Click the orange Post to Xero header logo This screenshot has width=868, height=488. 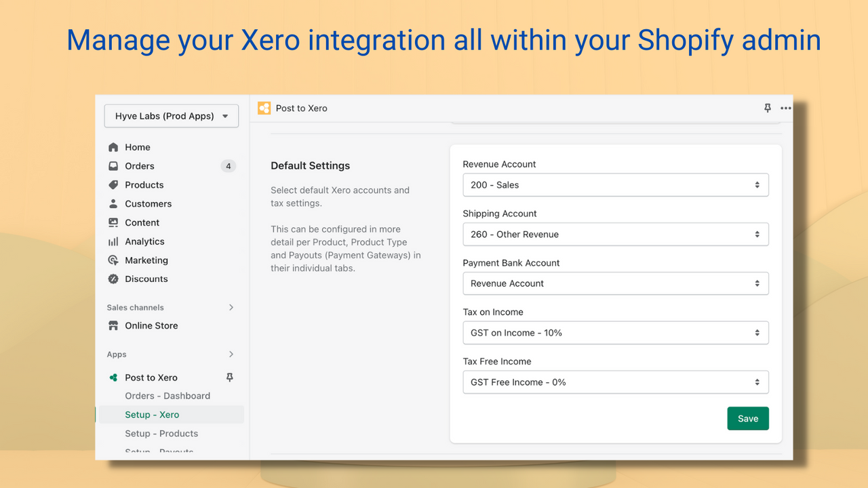coord(264,108)
